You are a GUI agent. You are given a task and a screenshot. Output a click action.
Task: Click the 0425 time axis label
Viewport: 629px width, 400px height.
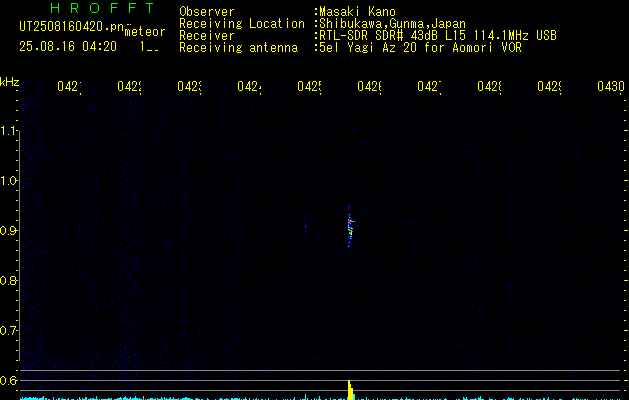309,86
